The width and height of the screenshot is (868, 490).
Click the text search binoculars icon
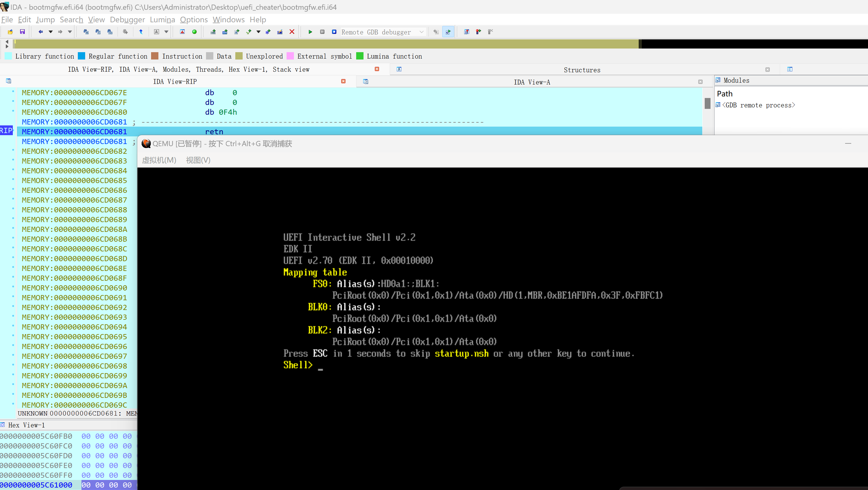point(98,32)
